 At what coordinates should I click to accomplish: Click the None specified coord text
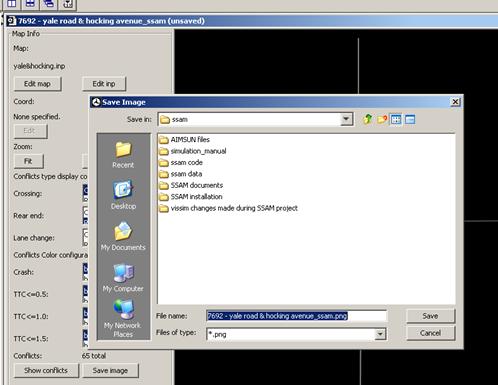pos(37,117)
